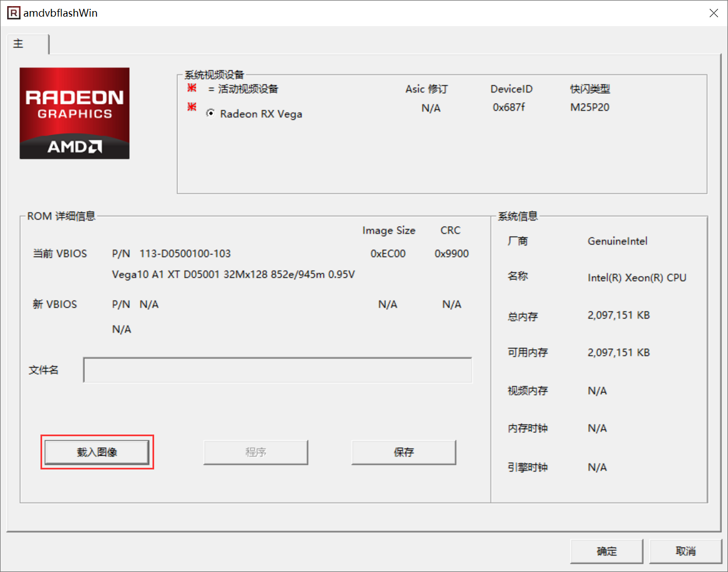728x572 pixels.
Task: Switch to the 主 tab
Action: point(19,44)
